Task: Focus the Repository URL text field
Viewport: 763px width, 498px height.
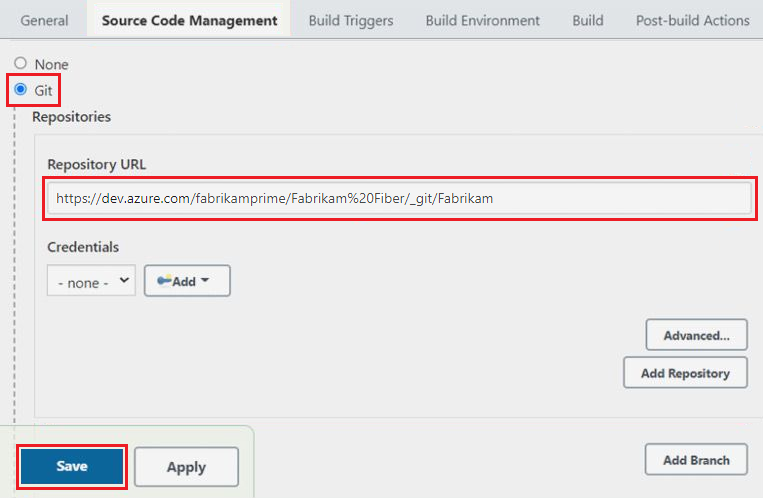Action: pyautogui.click(x=398, y=198)
